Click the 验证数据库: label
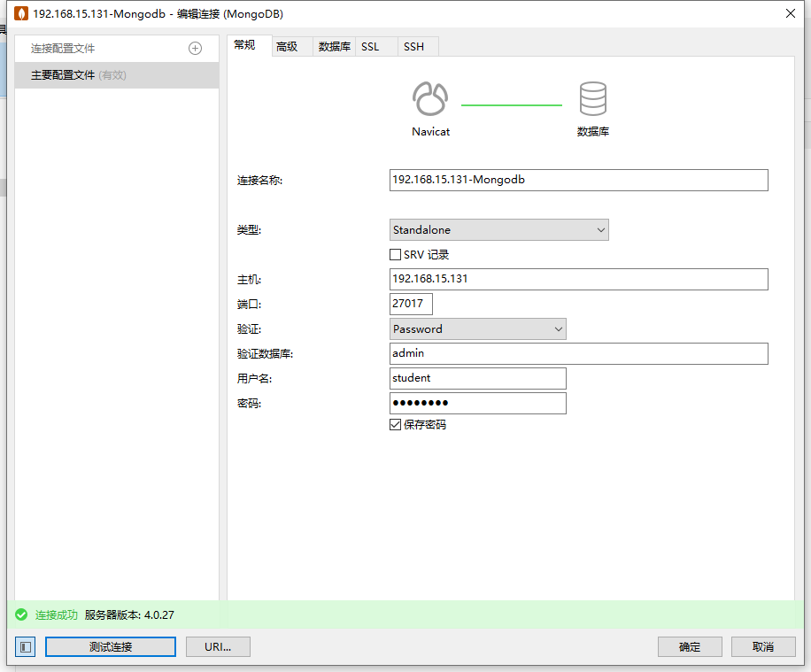The height and width of the screenshot is (672, 811). coord(265,354)
